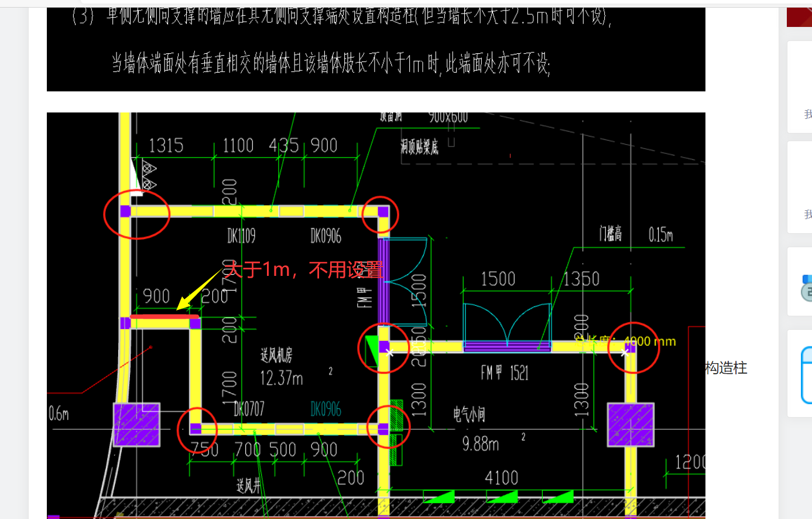
Task: Click the 0.15m threshold height value
Action: coord(660,235)
